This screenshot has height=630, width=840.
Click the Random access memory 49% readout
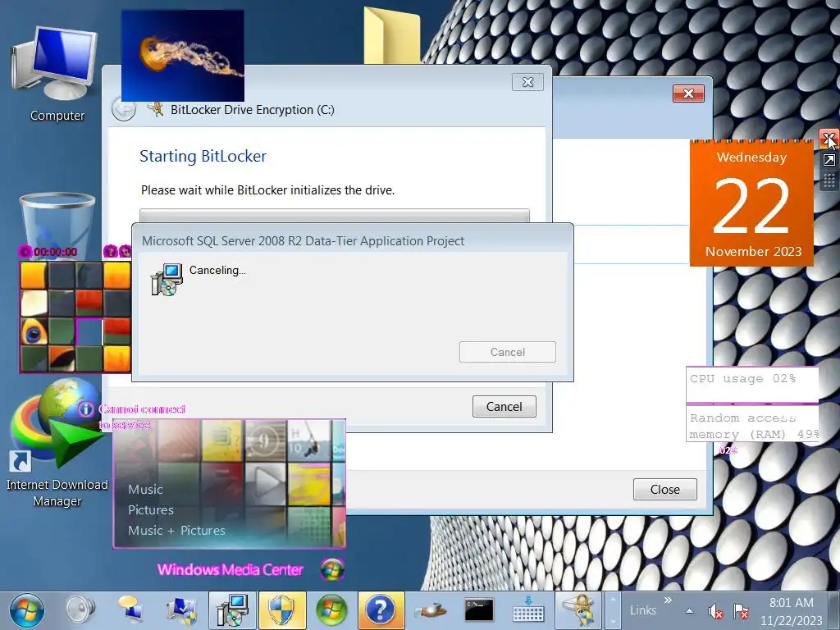point(754,426)
